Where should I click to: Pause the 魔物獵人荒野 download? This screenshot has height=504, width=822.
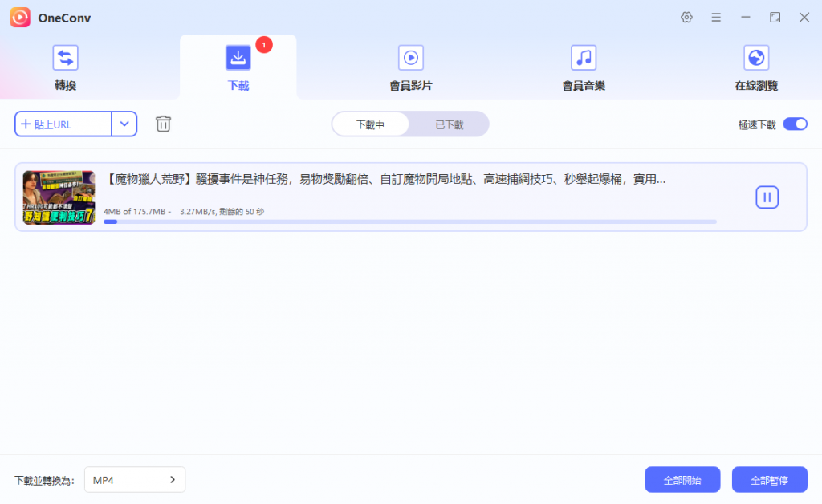[x=767, y=197]
